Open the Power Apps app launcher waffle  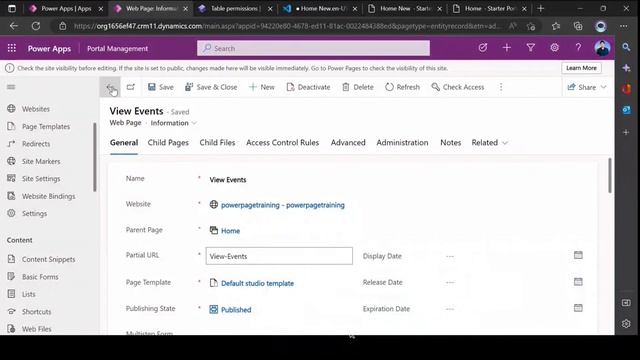click(x=12, y=48)
